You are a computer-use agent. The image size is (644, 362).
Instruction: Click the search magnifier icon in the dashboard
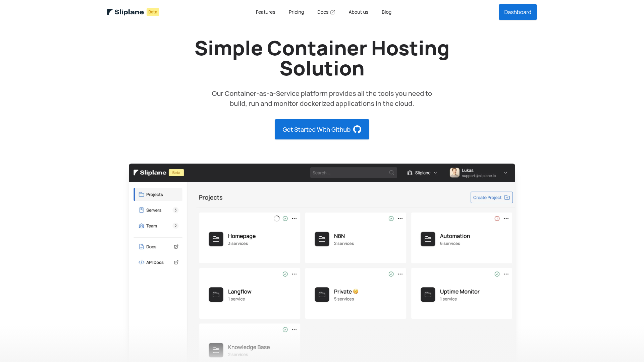coord(391,173)
